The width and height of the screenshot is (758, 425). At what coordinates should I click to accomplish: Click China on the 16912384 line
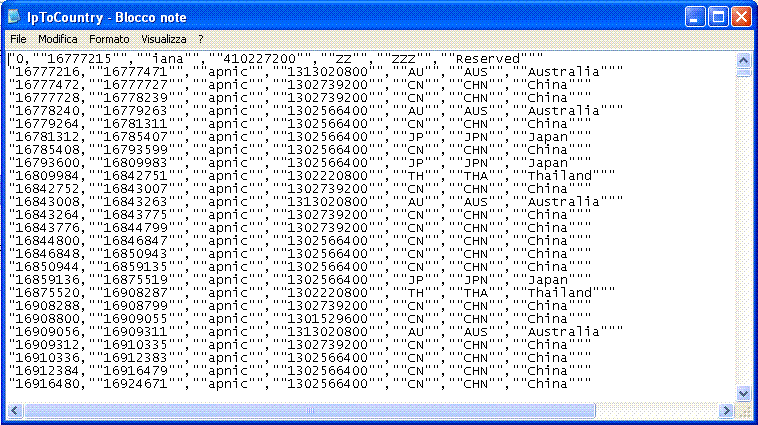[x=547, y=371]
